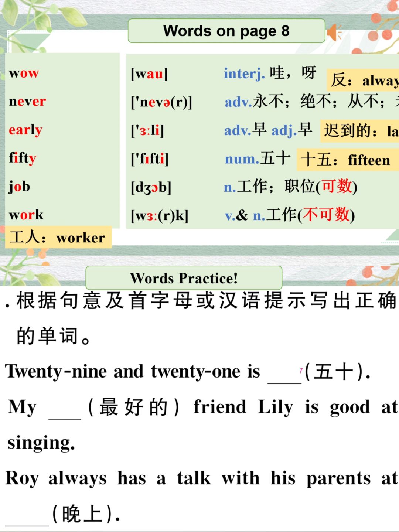The height and width of the screenshot is (532, 399).
Task: Click the word 'never'
Action: (x=27, y=101)
